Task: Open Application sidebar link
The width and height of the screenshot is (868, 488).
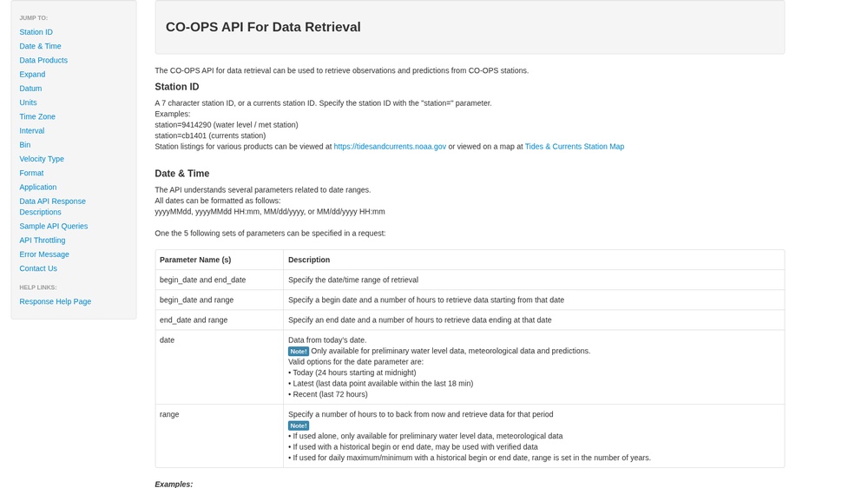Action: [37, 188]
